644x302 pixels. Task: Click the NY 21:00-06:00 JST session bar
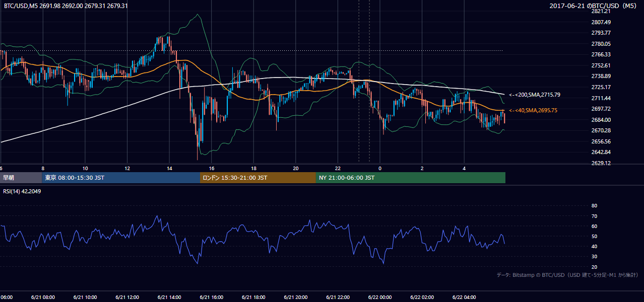point(411,178)
